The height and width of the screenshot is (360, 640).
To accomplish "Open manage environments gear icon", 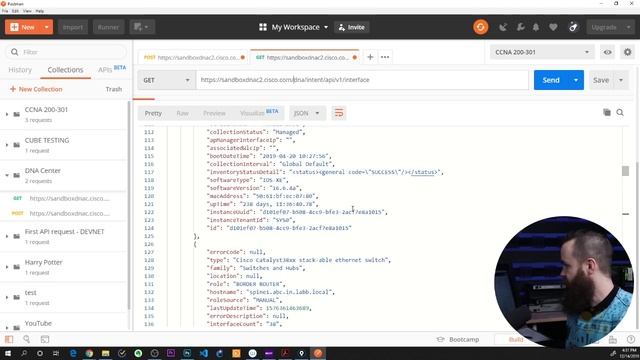I will point(627,52).
